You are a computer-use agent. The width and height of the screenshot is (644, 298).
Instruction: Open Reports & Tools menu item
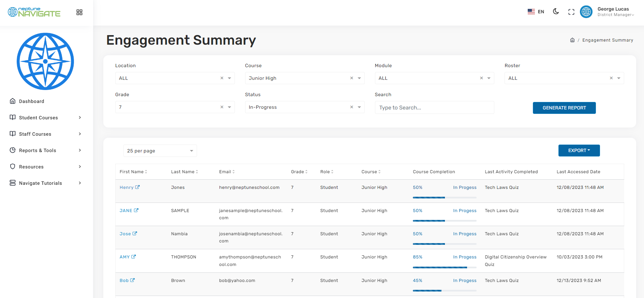[38, 150]
